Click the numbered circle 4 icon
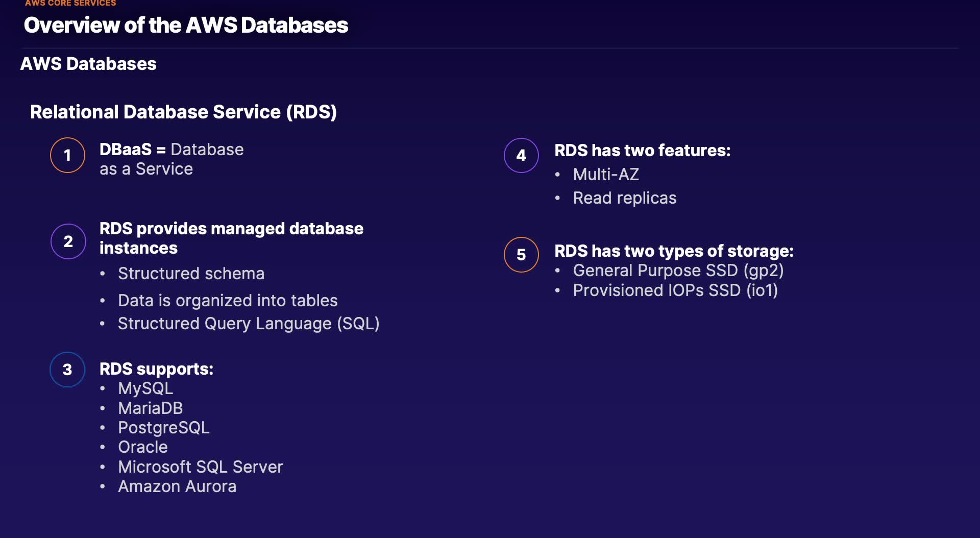The height and width of the screenshot is (538, 980). point(521,155)
